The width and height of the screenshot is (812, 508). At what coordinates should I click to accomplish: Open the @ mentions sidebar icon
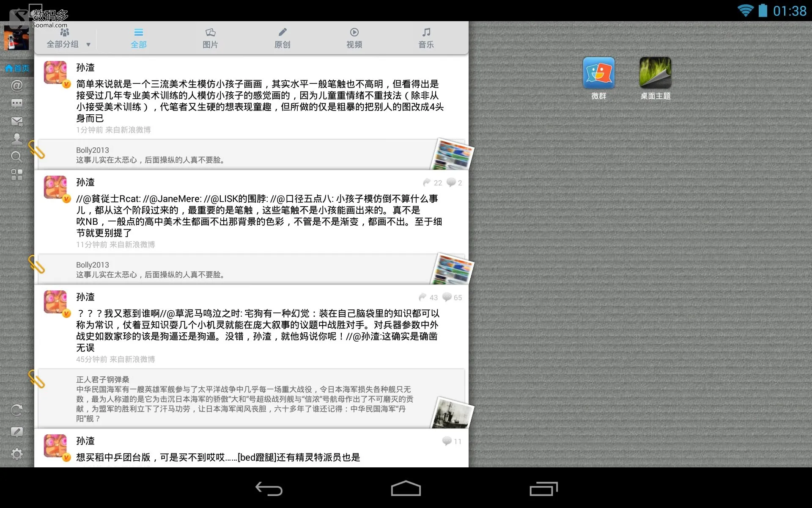click(17, 86)
